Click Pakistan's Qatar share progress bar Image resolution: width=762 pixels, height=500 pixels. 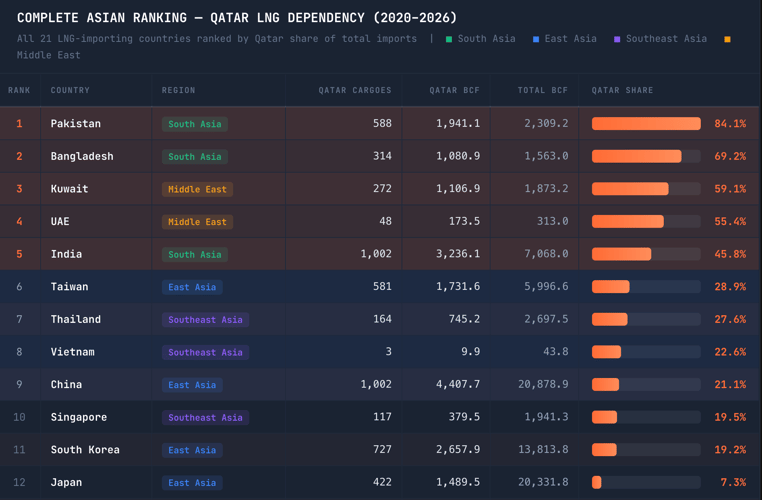coord(646,124)
